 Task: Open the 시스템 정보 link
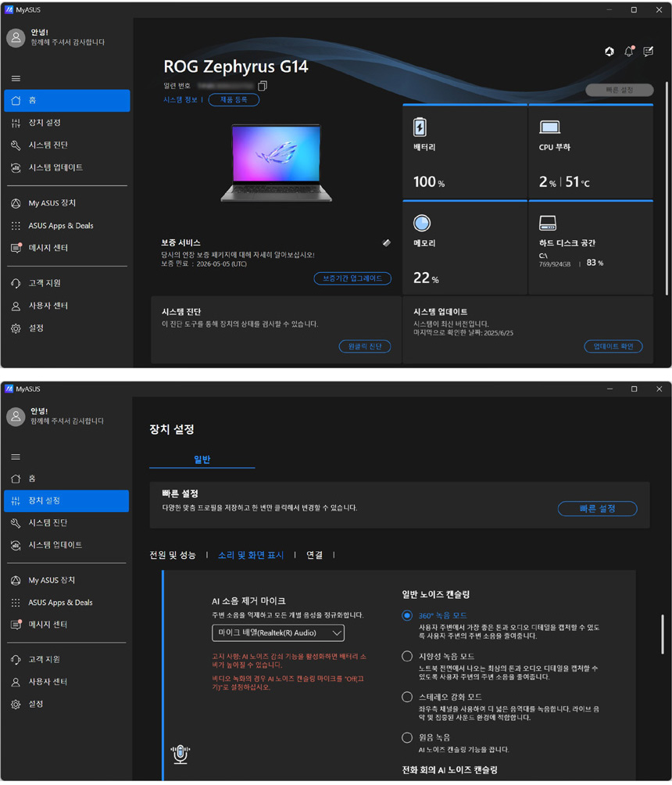point(182,100)
